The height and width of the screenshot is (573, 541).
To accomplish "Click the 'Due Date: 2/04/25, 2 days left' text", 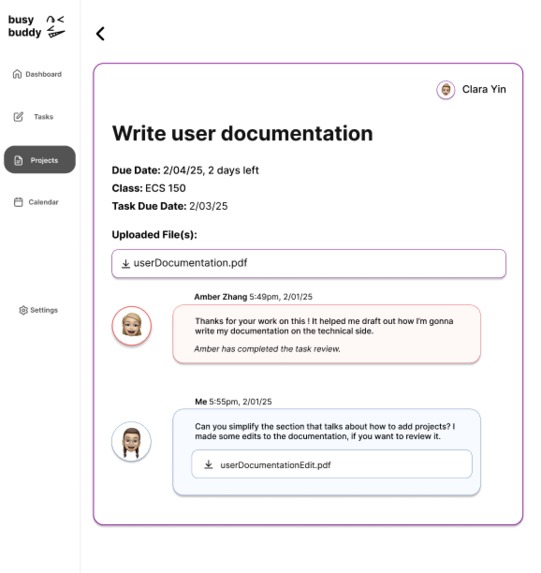I will (x=185, y=170).
